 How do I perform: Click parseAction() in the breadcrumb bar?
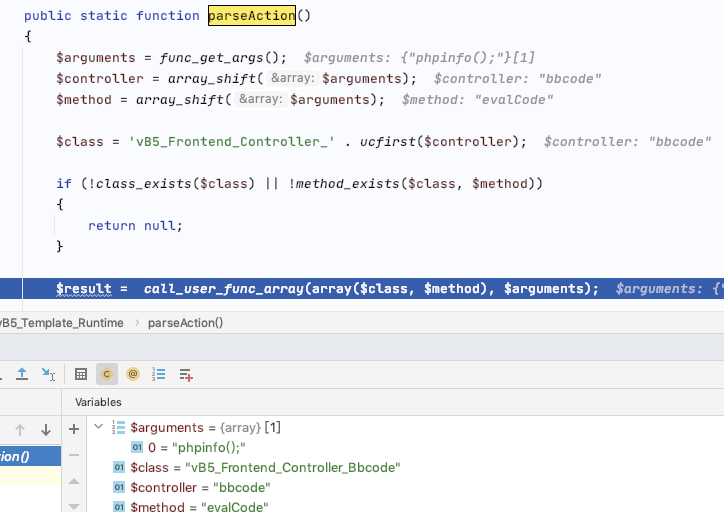[185, 323]
